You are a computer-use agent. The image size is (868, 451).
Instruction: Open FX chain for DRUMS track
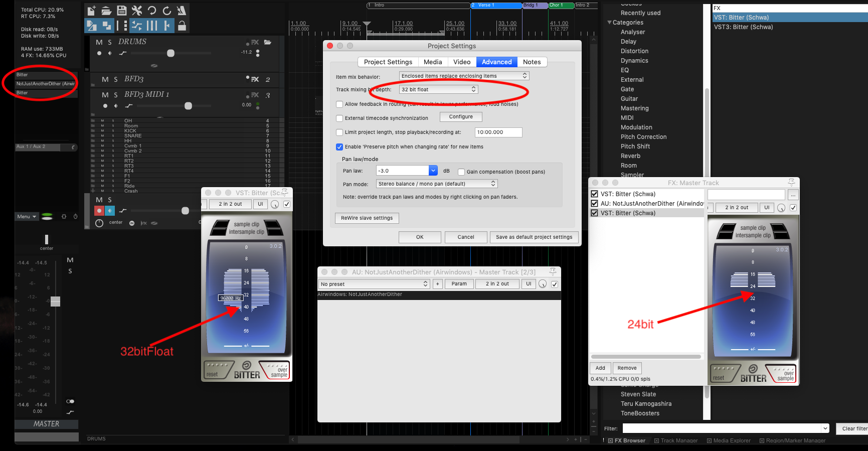255,42
